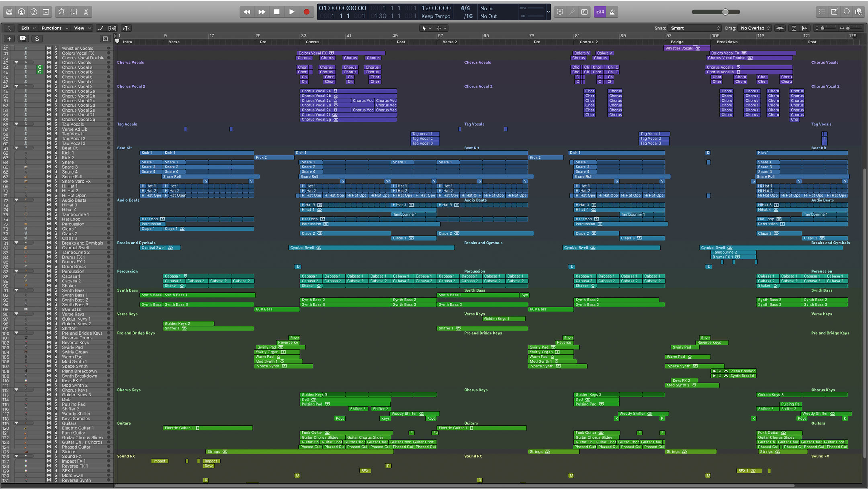Select the Electric Guitar 1 track name
868x490 pixels.
(78, 428)
